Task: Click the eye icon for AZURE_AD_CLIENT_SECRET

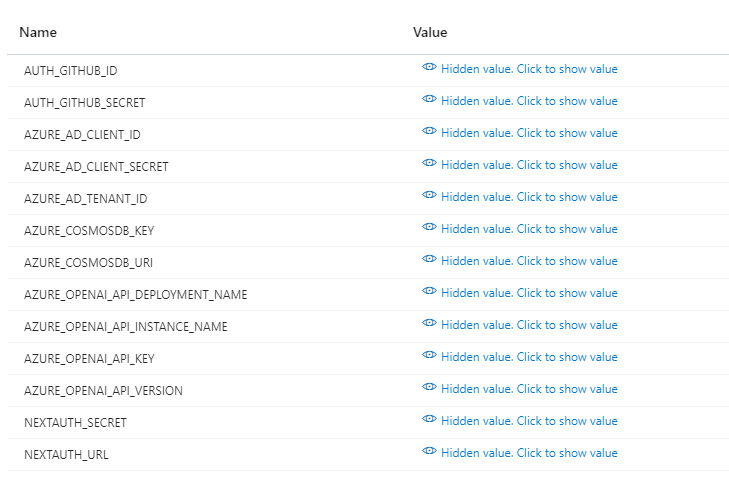Action: pyautogui.click(x=429, y=163)
